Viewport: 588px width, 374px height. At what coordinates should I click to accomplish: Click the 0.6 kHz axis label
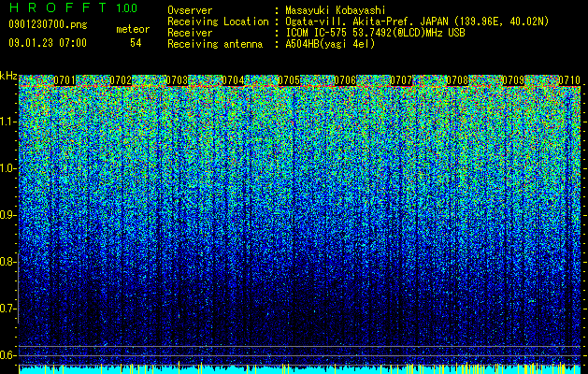coord(7,355)
